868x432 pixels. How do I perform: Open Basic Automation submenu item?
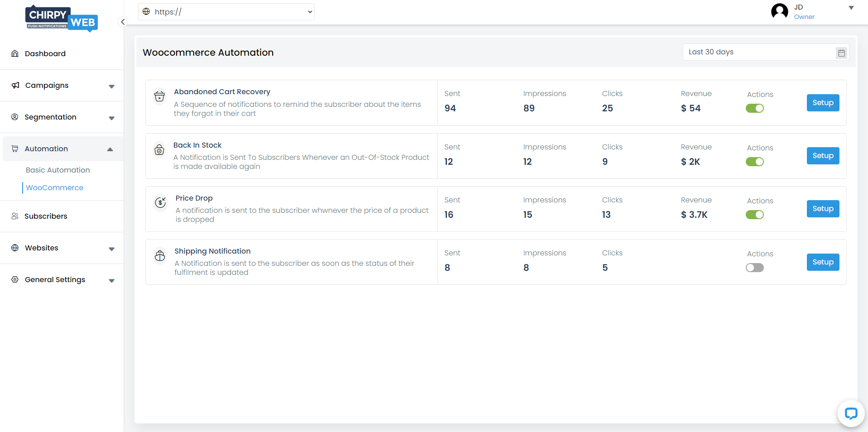pyautogui.click(x=58, y=170)
